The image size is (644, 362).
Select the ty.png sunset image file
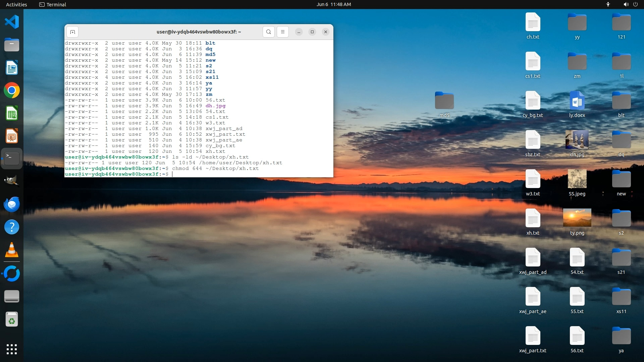click(x=577, y=218)
